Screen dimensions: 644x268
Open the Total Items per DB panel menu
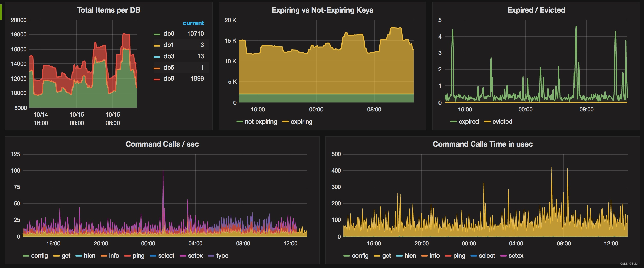[x=108, y=10]
